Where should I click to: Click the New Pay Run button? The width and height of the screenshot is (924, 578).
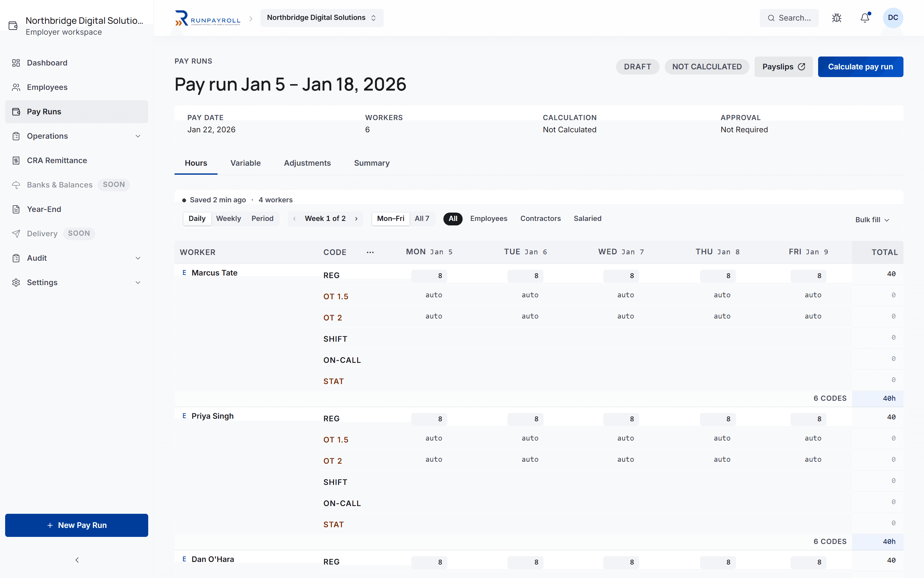pos(77,525)
